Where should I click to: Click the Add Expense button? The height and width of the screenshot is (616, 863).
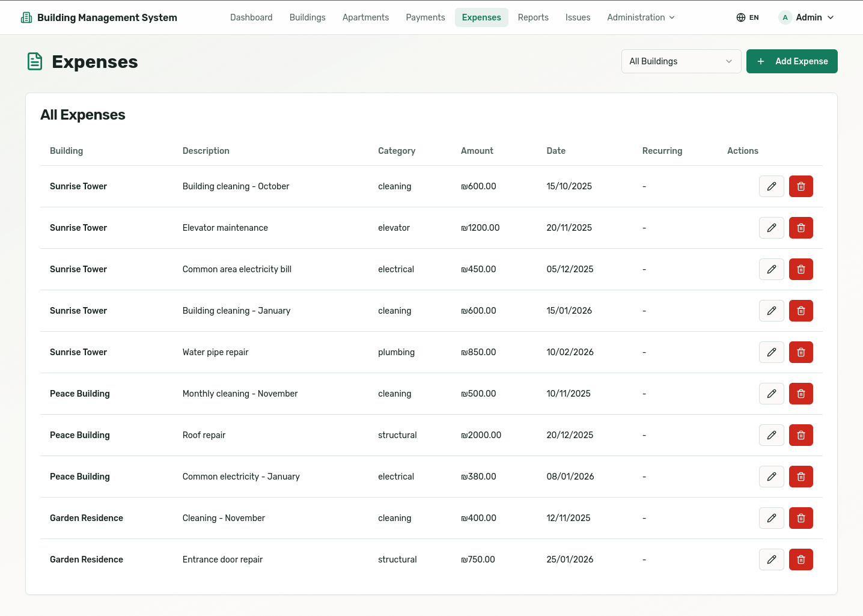coord(791,61)
